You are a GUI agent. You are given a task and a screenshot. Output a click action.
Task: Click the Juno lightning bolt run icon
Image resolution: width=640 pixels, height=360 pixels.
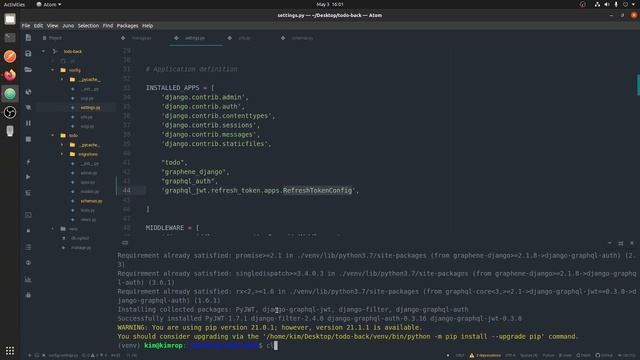[x=28, y=162]
